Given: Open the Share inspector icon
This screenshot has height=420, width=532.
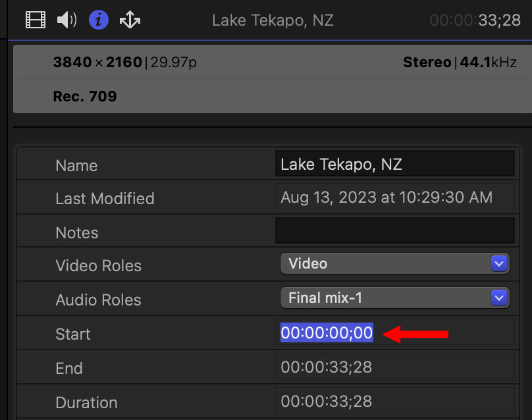Looking at the screenshot, I should pyautogui.click(x=130, y=20).
